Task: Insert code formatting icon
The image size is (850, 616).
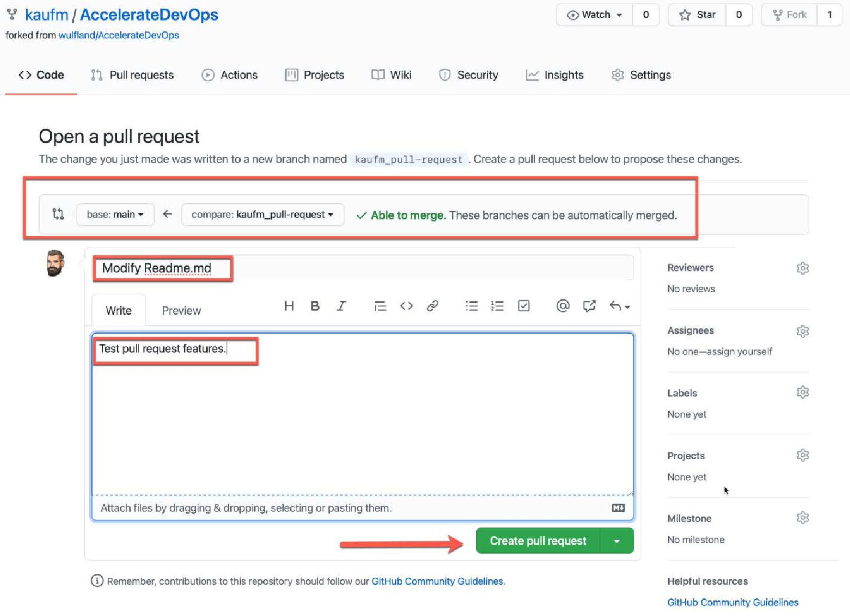Action: click(406, 306)
